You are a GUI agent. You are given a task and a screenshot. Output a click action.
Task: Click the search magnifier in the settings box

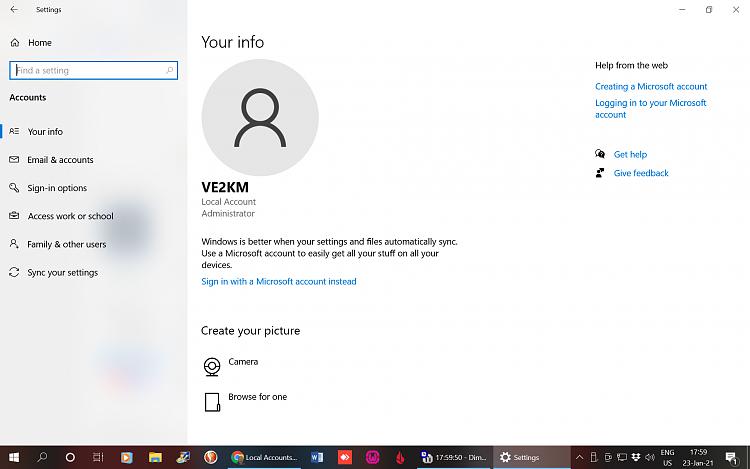click(x=169, y=70)
